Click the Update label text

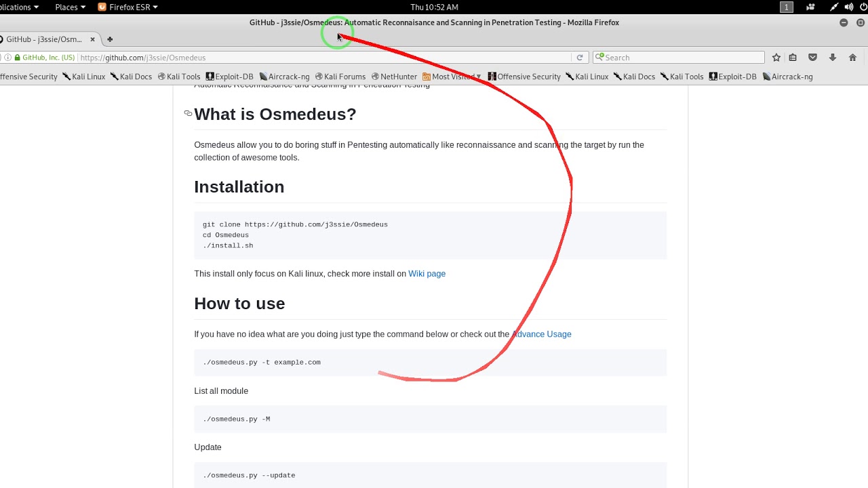click(208, 447)
